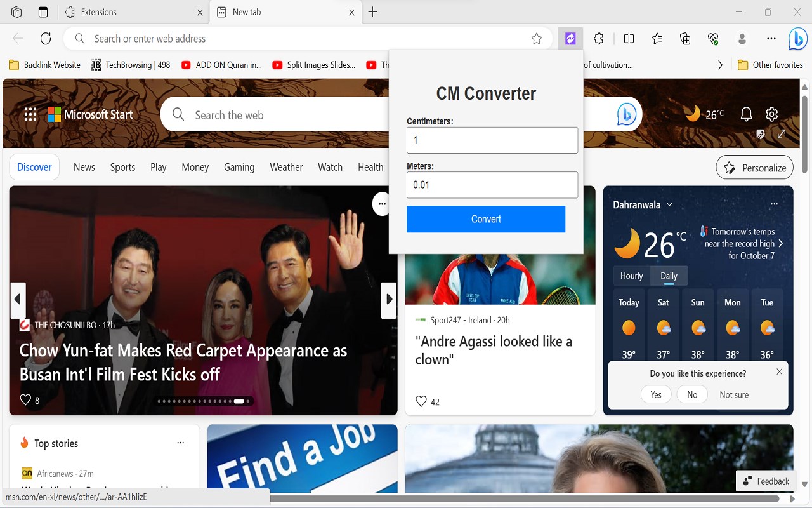Image resolution: width=812 pixels, height=508 pixels.
Task: Expand Tomorrow's temps record high arrow
Action: 781,244
